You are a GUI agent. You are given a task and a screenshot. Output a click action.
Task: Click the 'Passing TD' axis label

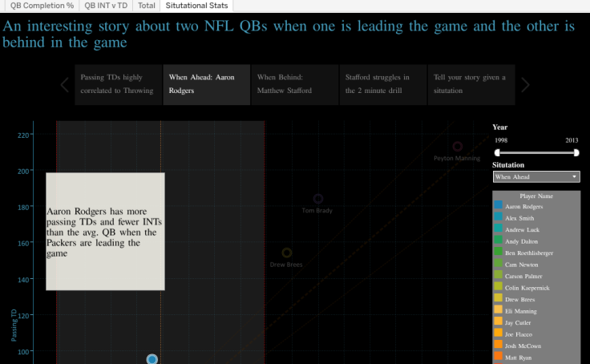click(14, 326)
